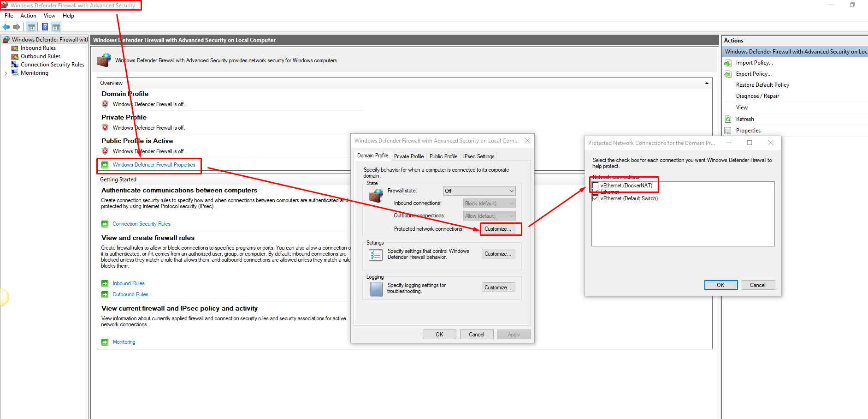The width and height of the screenshot is (868, 419).
Task: Open the Help menu
Action: [68, 16]
